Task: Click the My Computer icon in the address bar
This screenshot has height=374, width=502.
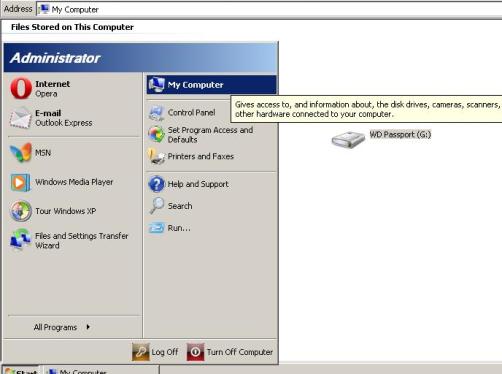Action: tap(44, 9)
